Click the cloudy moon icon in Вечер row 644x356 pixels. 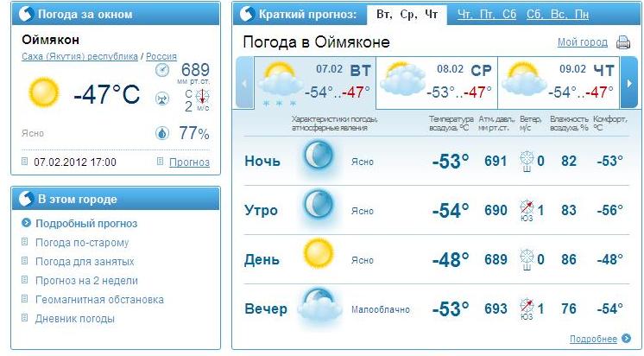click(319, 305)
